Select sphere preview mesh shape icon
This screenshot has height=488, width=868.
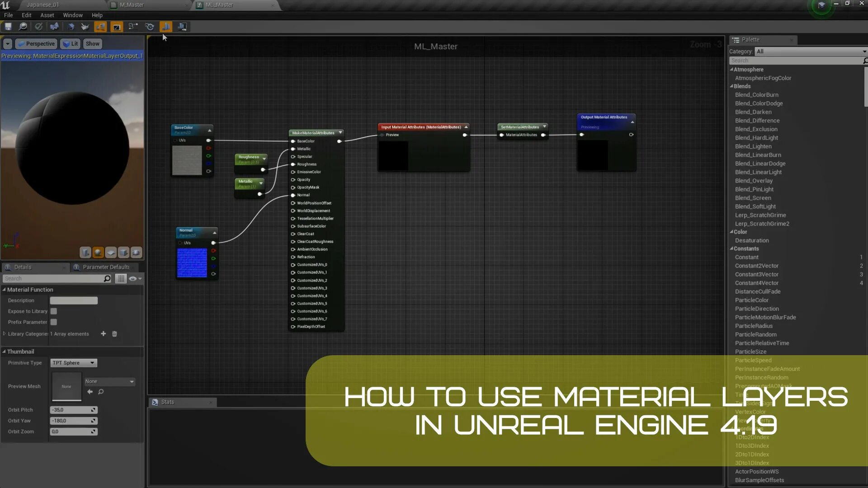[98, 252]
